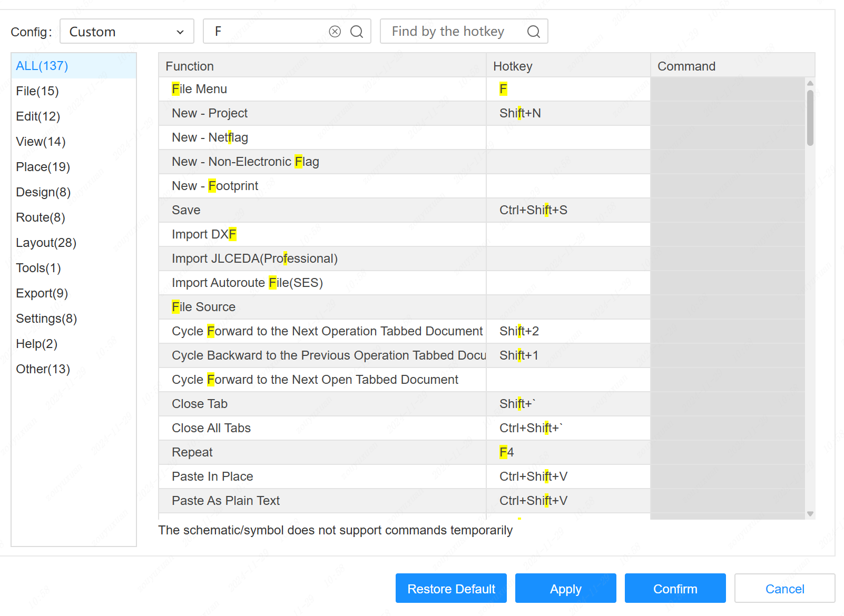The image size is (844, 616).
Task: Open the Config dropdown
Action: click(x=127, y=32)
